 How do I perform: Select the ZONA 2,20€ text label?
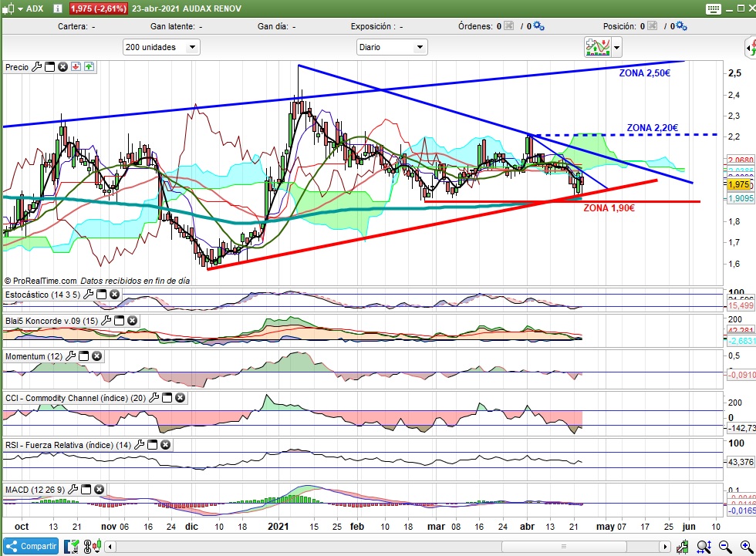653,128
